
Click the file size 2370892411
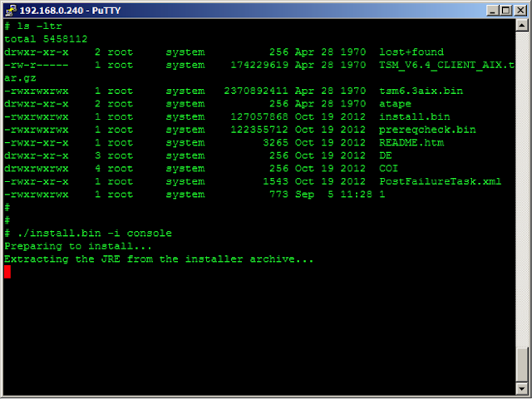[256, 91]
